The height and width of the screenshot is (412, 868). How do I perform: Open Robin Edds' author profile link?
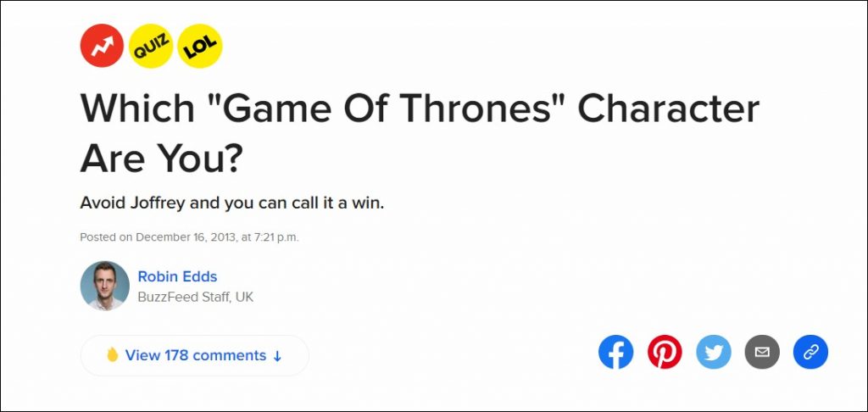(x=177, y=277)
